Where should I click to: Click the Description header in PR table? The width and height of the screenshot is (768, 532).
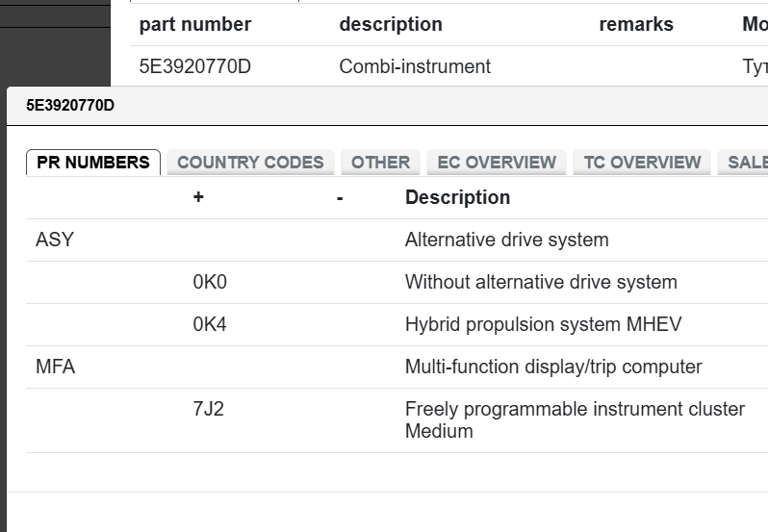[457, 197]
